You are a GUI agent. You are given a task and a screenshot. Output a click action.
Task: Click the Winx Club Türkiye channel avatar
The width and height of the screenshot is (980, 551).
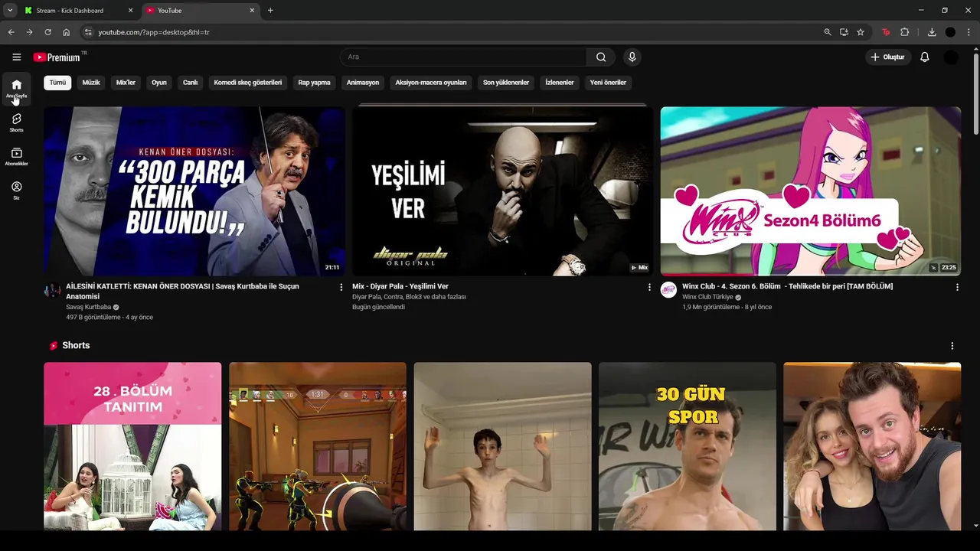click(668, 290)
